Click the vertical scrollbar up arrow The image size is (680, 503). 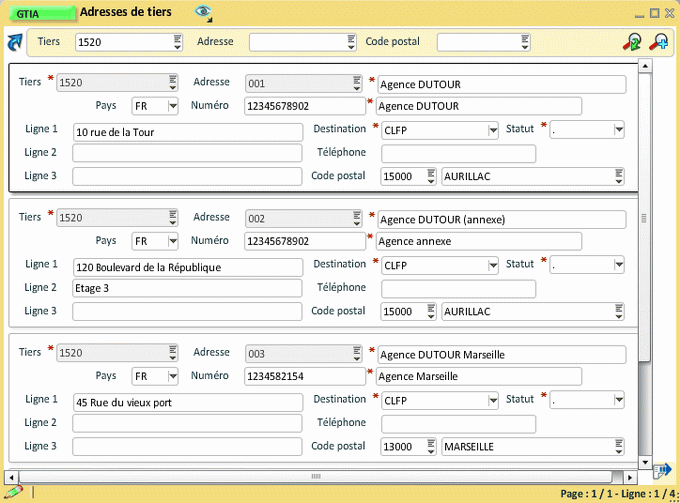645,66
